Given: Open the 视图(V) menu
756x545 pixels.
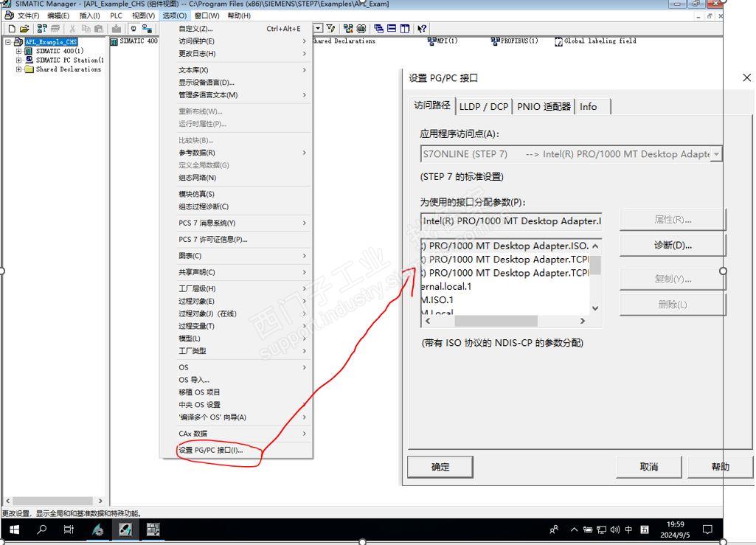Looking at the screenshot, I should (143, 15).
